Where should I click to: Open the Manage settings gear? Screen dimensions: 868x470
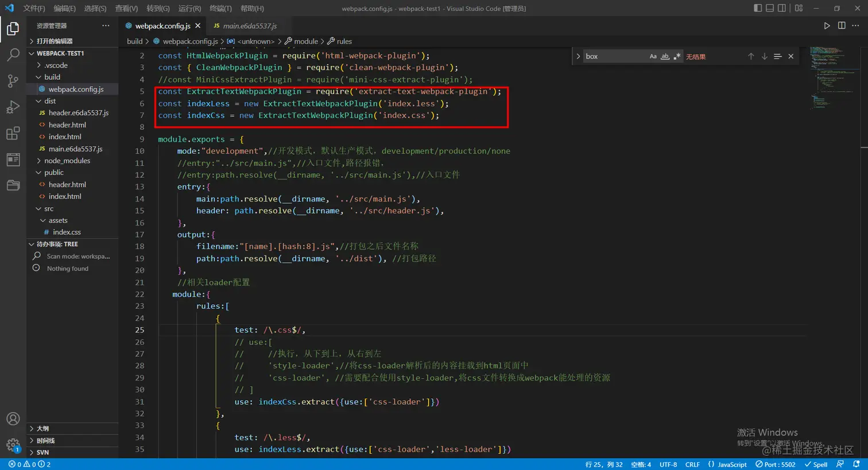pos(13,445)
